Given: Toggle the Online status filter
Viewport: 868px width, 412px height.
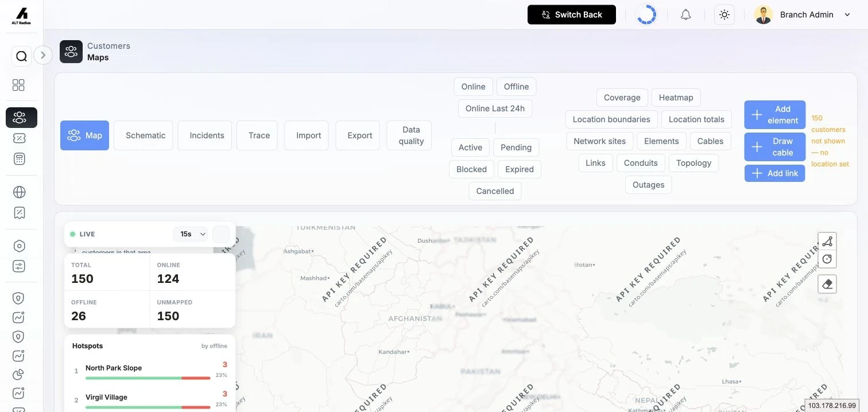Looking at the screenshot, I should point(473,87).
